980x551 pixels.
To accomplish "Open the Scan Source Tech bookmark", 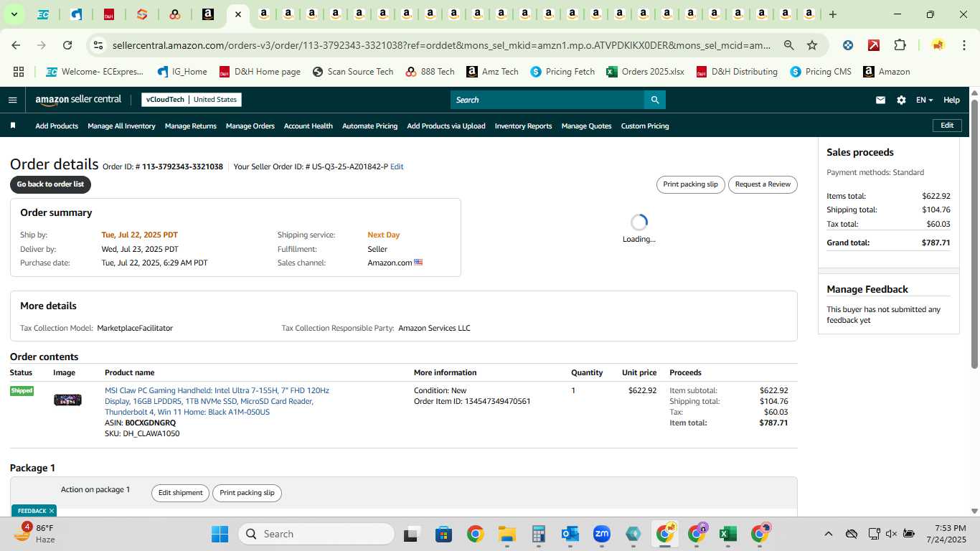I will pos(353,72).
